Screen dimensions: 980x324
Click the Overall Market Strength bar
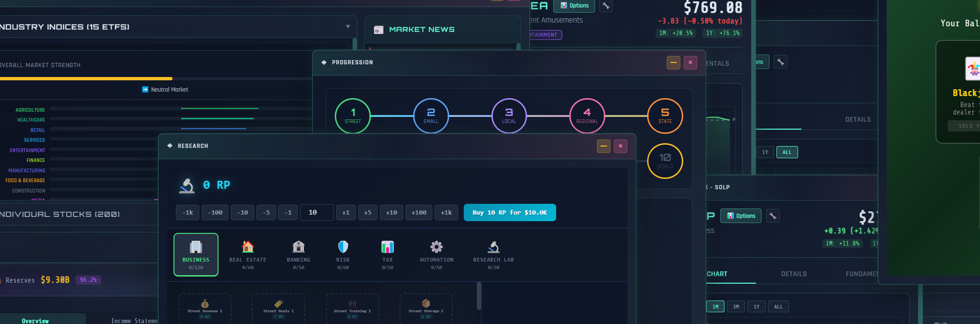tap(155, 78)
